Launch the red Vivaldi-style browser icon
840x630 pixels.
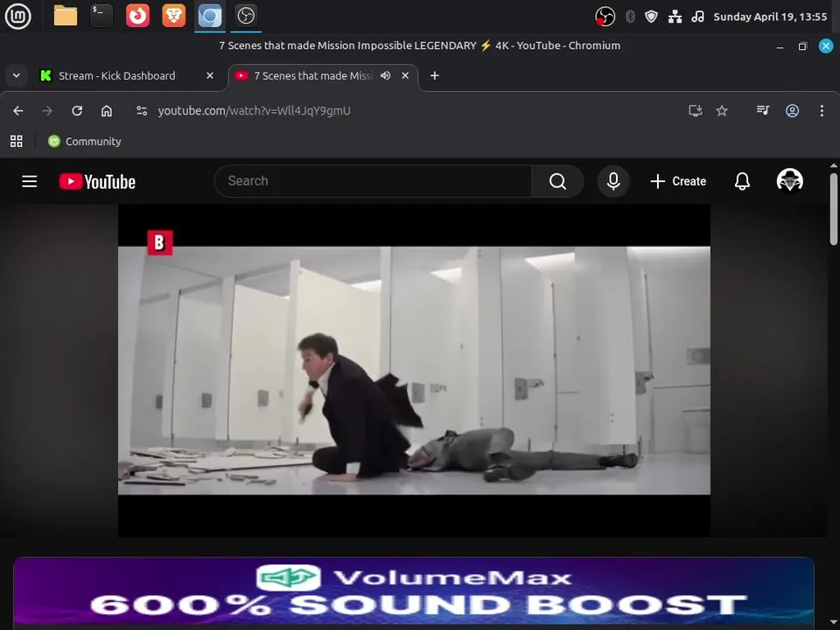tap(137, 16)
